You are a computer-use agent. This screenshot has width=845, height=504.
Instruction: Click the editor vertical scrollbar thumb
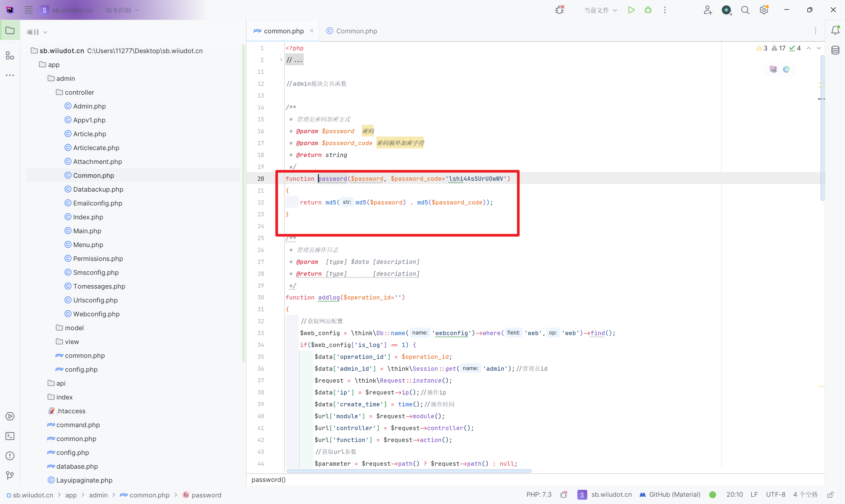pos(822,127)
